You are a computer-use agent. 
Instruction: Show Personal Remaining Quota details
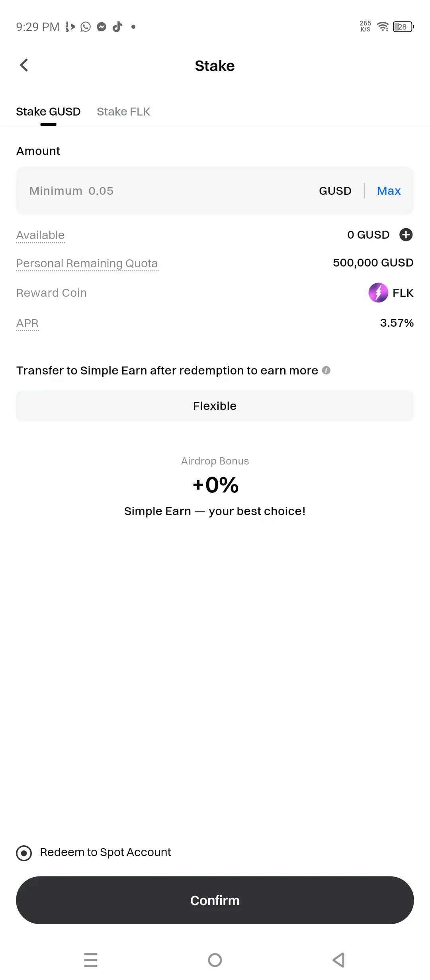click(x=87, y=263)
